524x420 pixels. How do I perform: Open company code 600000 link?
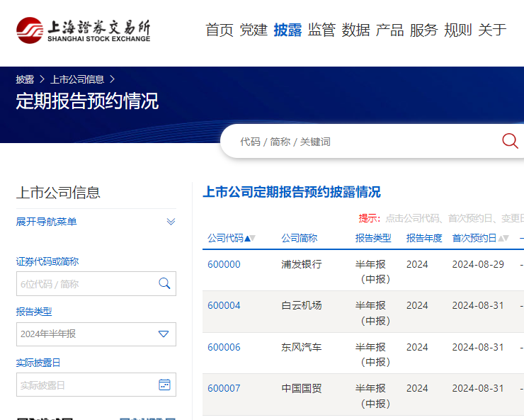click(x=224, y=264)
